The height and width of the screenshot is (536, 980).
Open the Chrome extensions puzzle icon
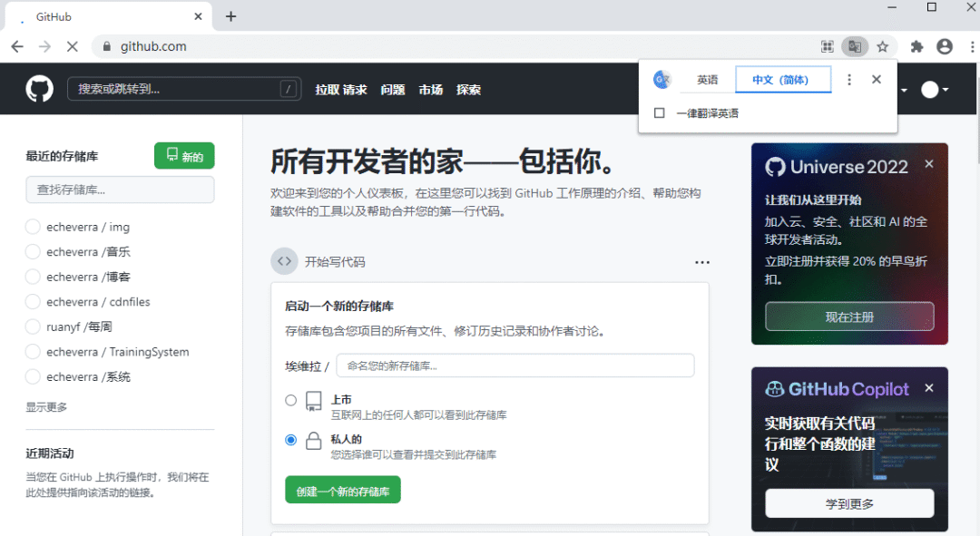(x=916, y=45)
